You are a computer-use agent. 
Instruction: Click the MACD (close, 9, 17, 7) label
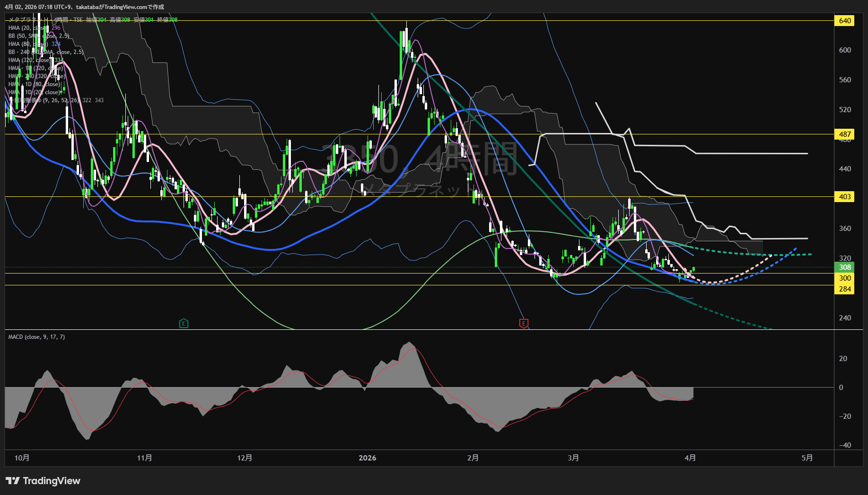[x=36, y=337]
